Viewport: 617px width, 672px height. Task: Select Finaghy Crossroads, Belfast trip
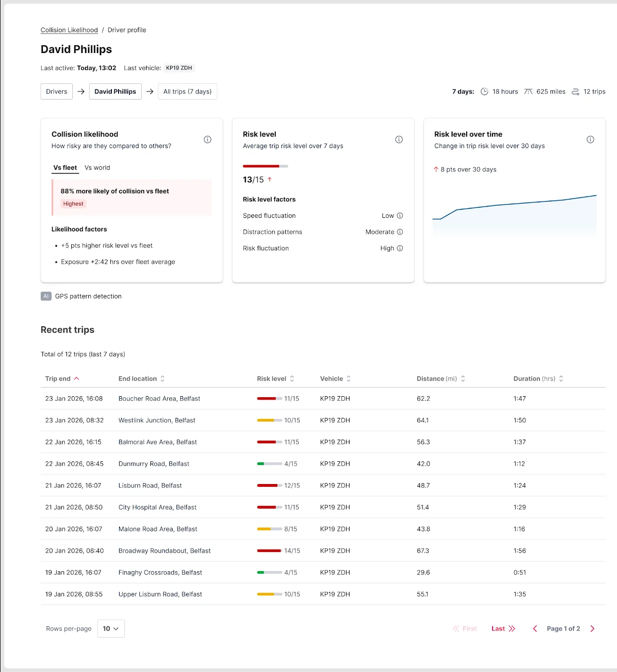point(323,573)
